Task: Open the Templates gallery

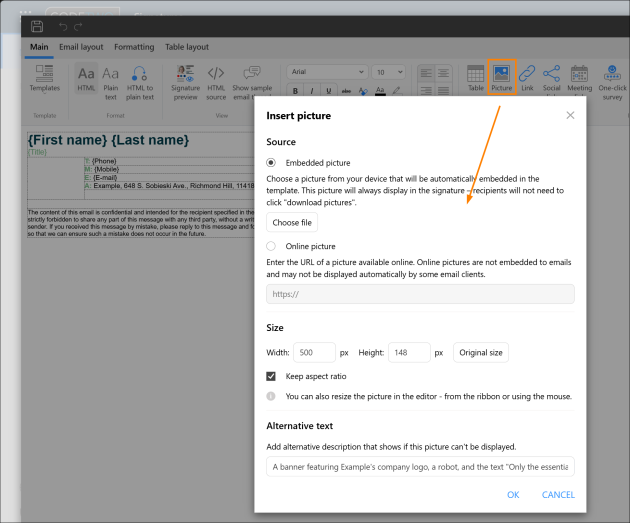Action: pos(45,78)
